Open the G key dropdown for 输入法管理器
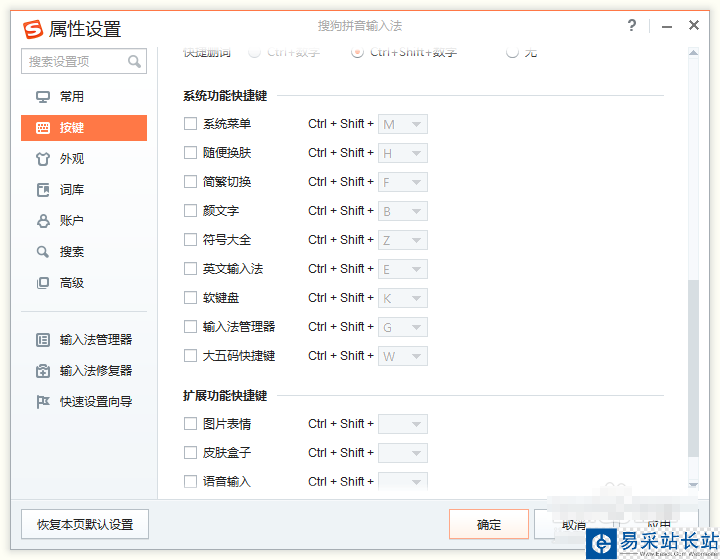 coord(403,327)
